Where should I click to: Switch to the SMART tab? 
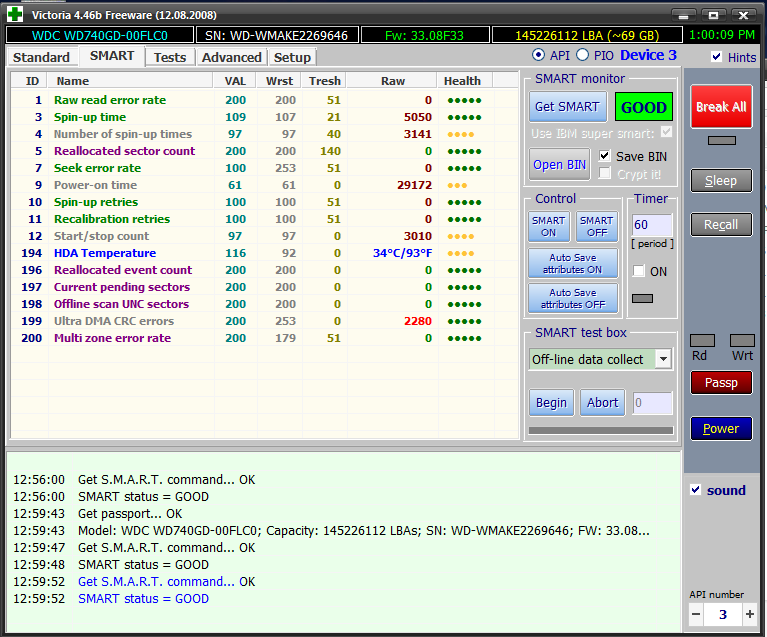point(112,56)
